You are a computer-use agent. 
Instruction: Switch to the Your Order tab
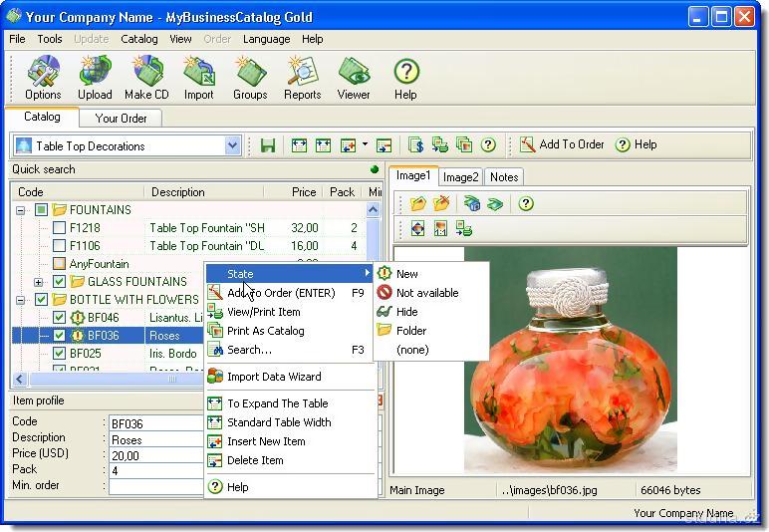pos(121,119)
